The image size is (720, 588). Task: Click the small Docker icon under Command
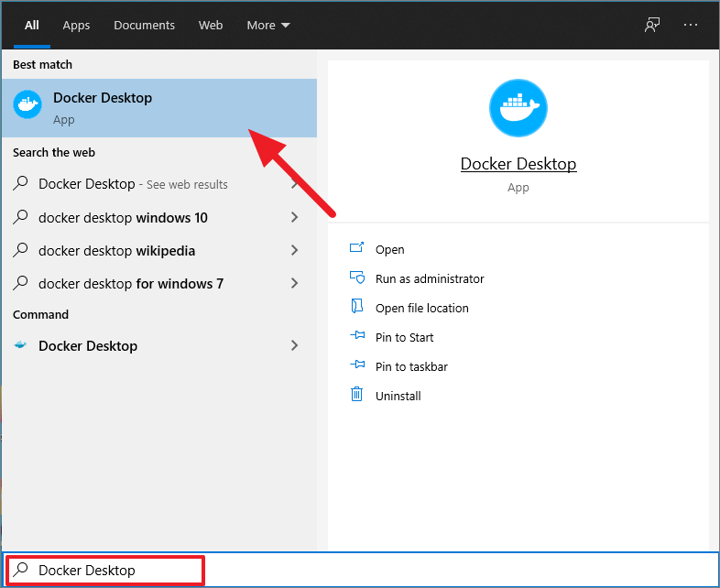pyautogui.click(x=20, y=344)
